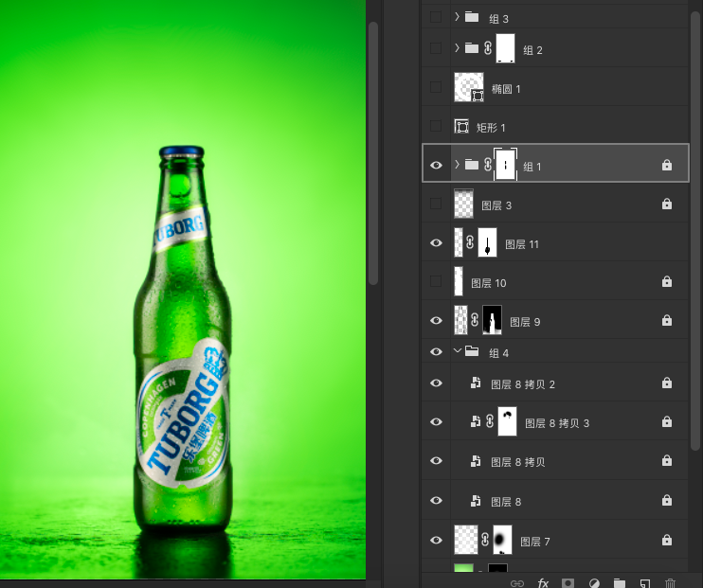
Task: Expand the 组 1 group
Action: pos(457,165)
